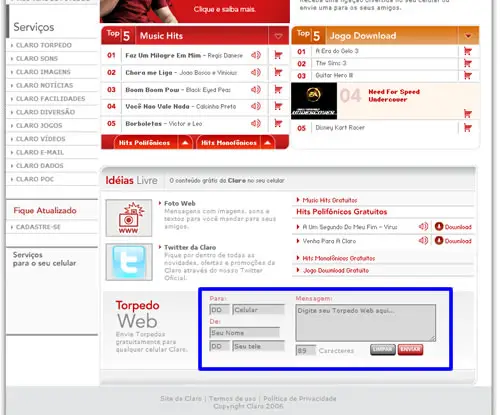This screenshot has width=500, height=415.
Task: Open Need For Speed EA thumbnail
Action: click(314, 101)
